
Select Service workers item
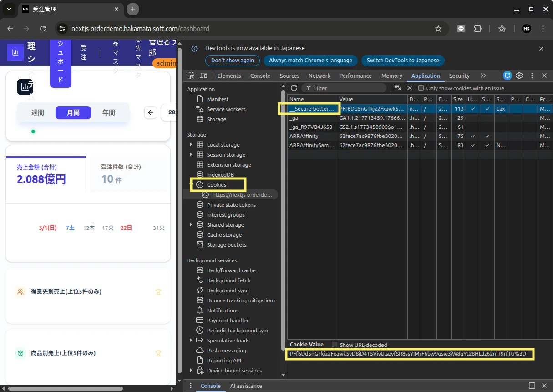pyautogui.click(x=226, y=109)
